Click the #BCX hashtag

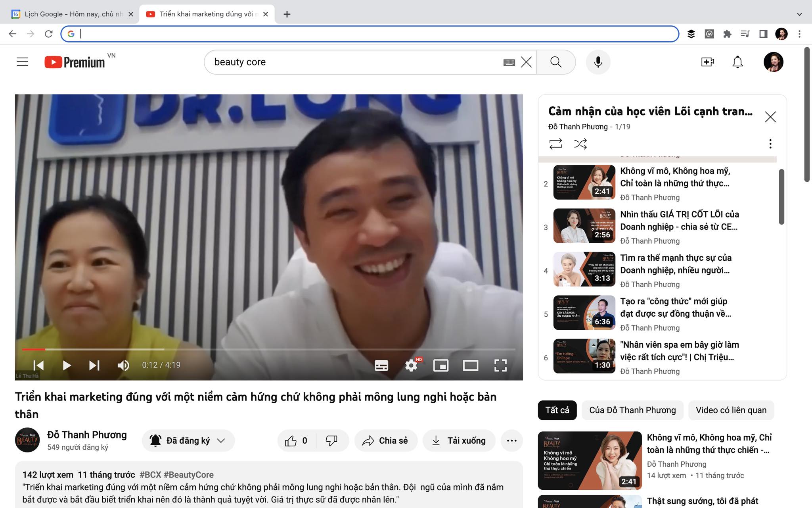[150, 475]
